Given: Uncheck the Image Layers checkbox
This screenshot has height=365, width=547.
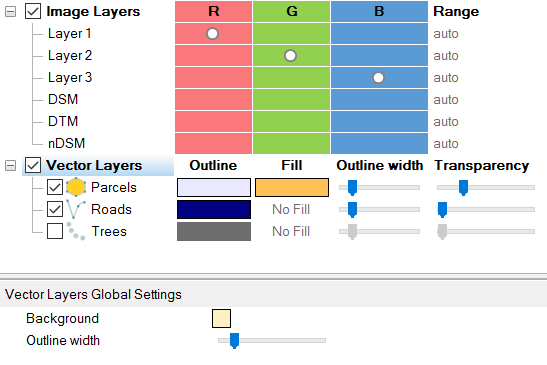Looking at the screenshot, I should pyautogui.click(x=33, y=12).
